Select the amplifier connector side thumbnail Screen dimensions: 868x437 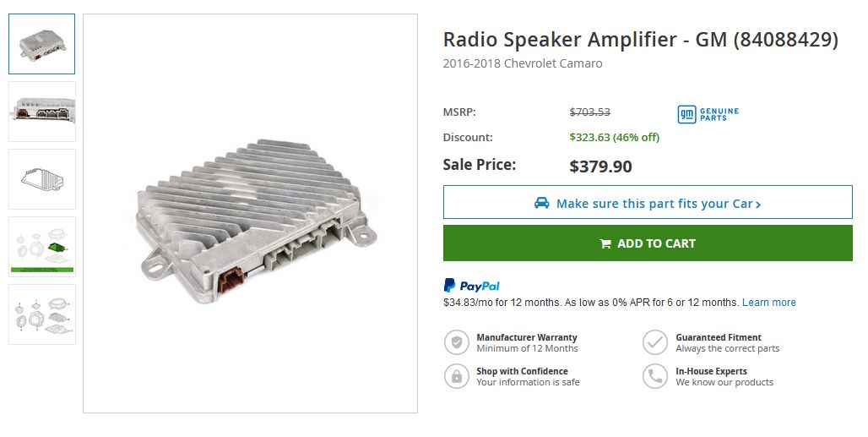coord(42,112)
